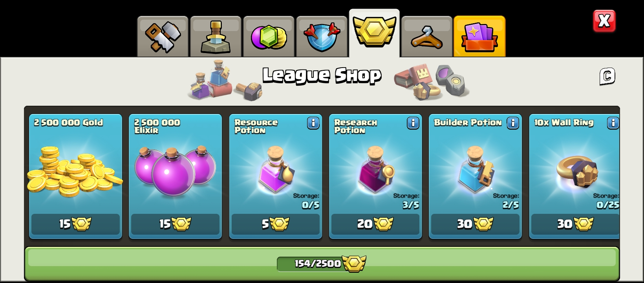Purchase Resource Potion for 5 medals
This screenshot has height=283, width=644.
click(275, 224)
